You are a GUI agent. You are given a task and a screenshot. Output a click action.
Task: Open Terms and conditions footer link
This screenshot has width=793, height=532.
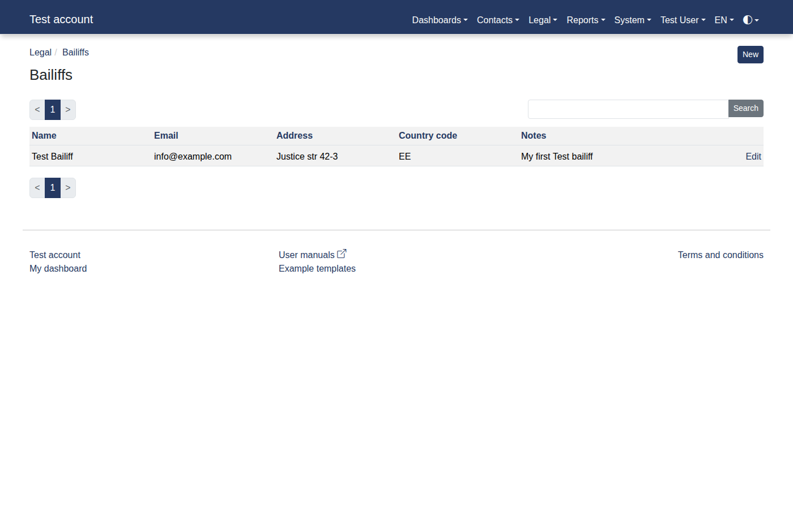720,255
